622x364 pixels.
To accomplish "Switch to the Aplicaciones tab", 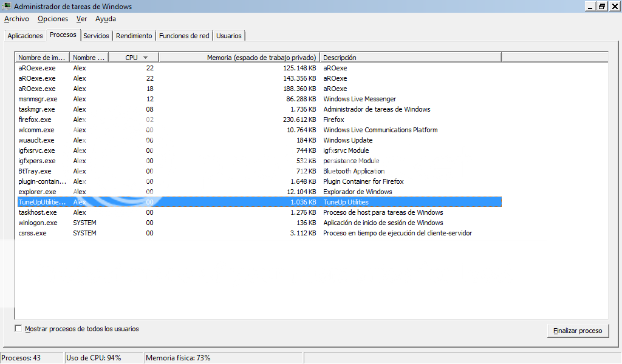I will click(x=25, y=36).
